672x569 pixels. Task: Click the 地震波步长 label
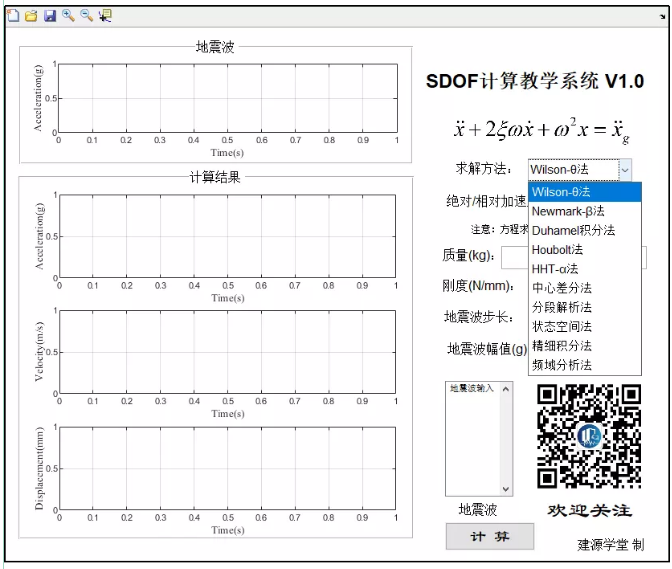click(x=479, y=317)
